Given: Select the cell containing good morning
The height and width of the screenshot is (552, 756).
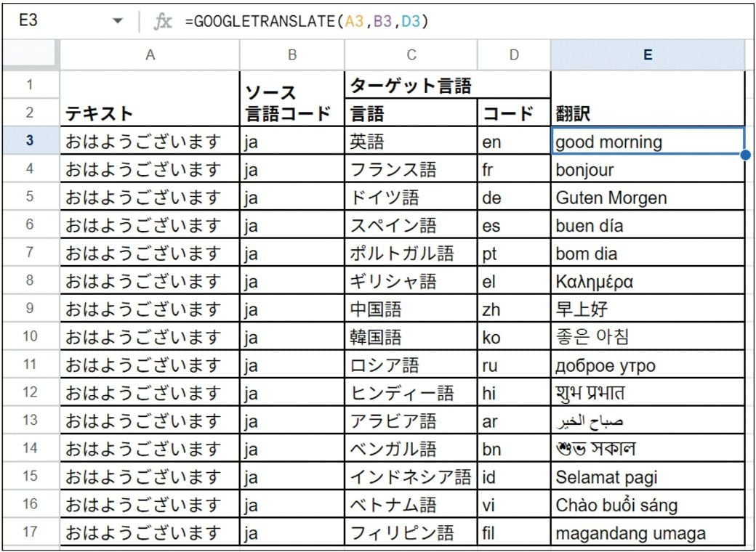Looking at the screenshot, I should tap(647, 141).
